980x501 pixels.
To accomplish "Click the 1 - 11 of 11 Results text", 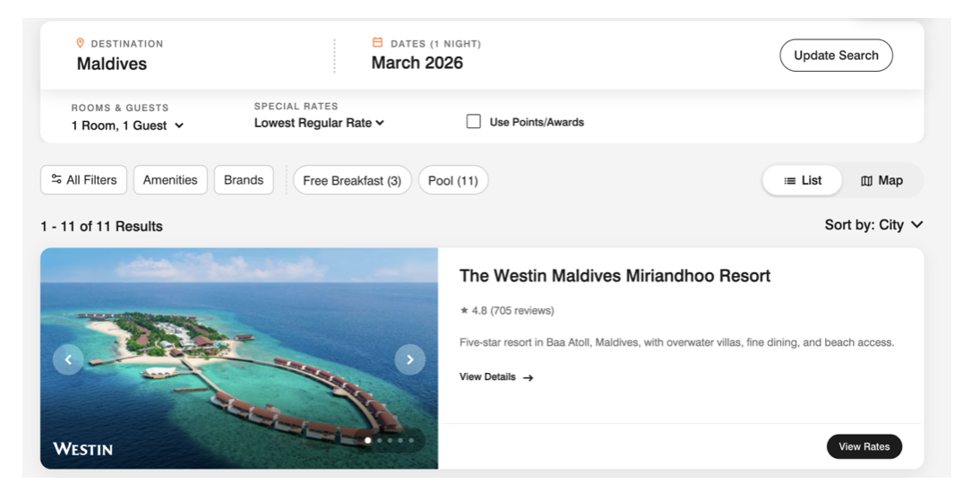I will pyautogui.click(x=102, y=227).
